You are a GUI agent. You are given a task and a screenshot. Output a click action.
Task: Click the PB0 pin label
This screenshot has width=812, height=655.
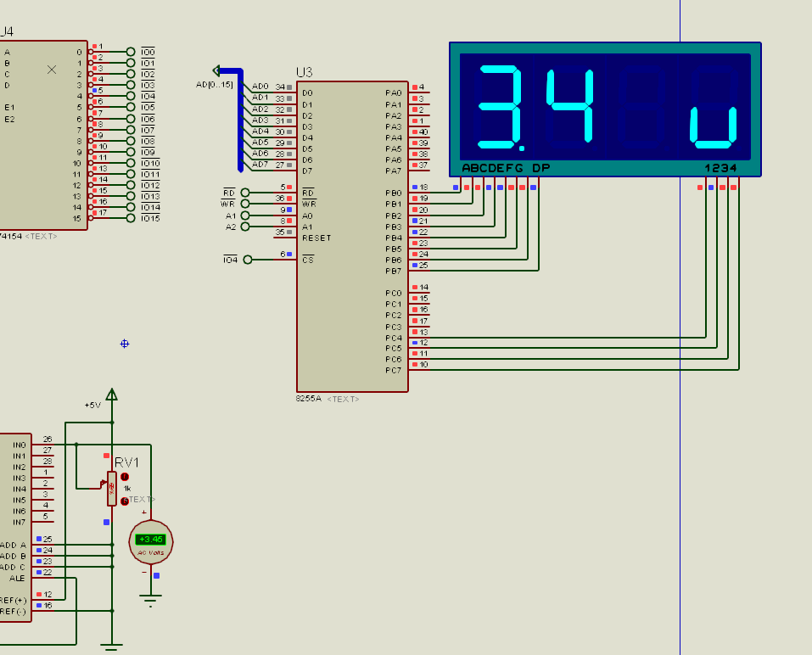(x=394, y=193)
